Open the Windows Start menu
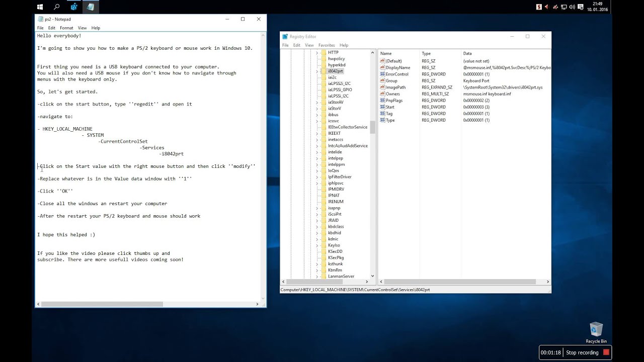This screenshot has height=362, width=644. point(40,7)
